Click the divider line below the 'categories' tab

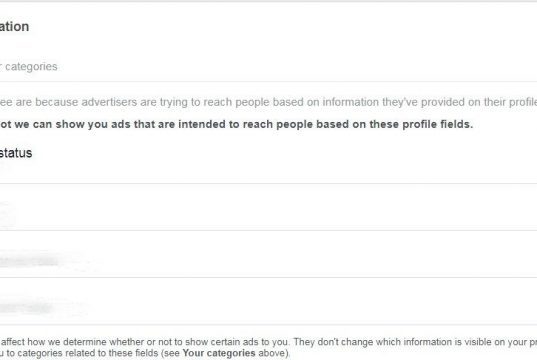click(268, 82)
